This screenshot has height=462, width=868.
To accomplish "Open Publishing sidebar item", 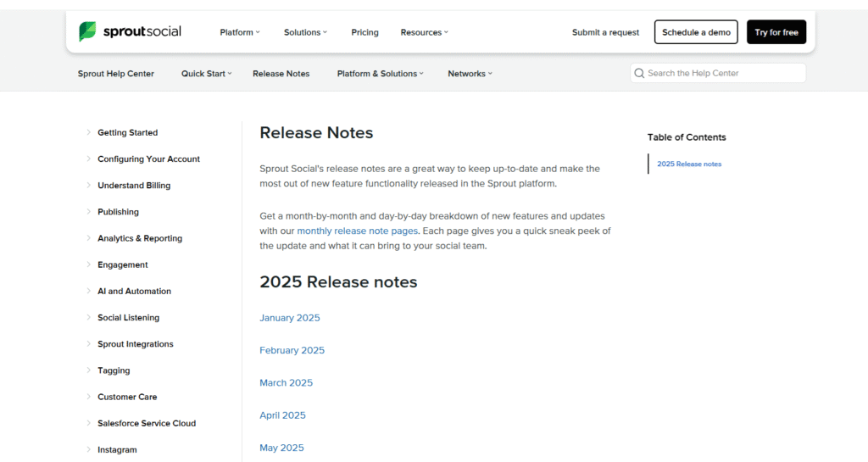I will click(118, 212).
